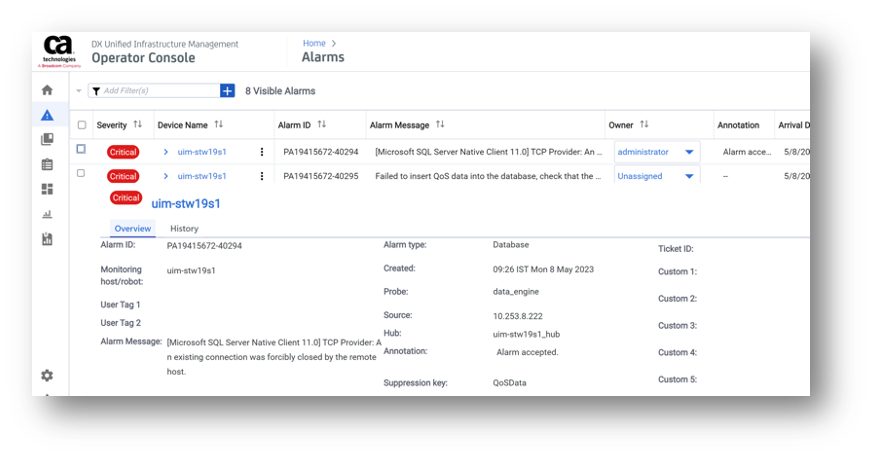
Task: Toggle the select-all alarms header checkbox
Action: 82,125
